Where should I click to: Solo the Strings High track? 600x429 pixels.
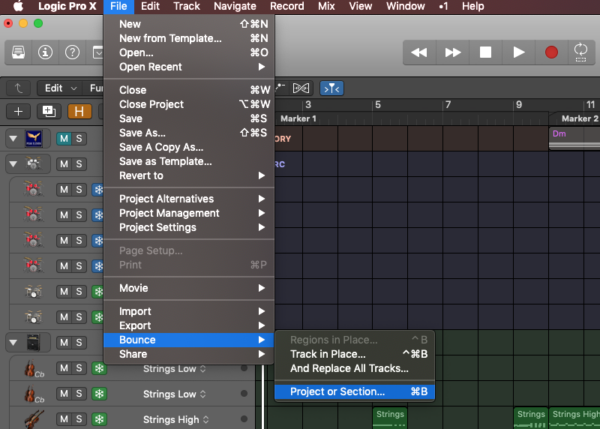click(79, 419)
